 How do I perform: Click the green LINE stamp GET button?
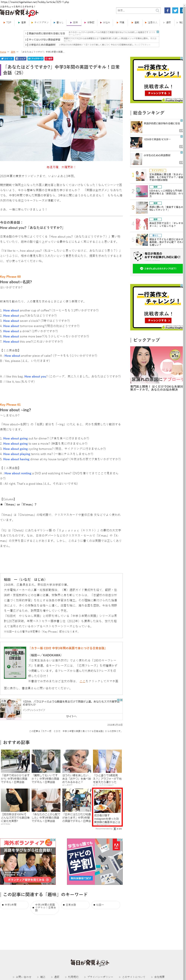158,269
